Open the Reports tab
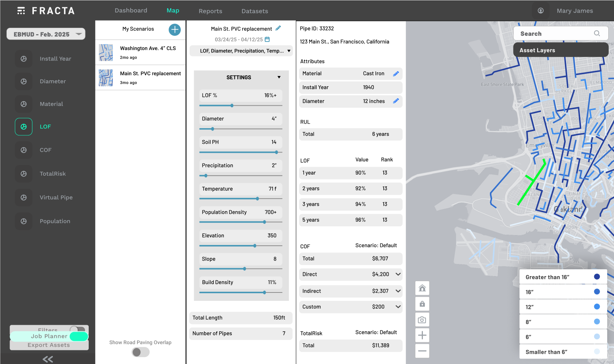This screenshot has width=614, height=364. [x=211, y=11]
